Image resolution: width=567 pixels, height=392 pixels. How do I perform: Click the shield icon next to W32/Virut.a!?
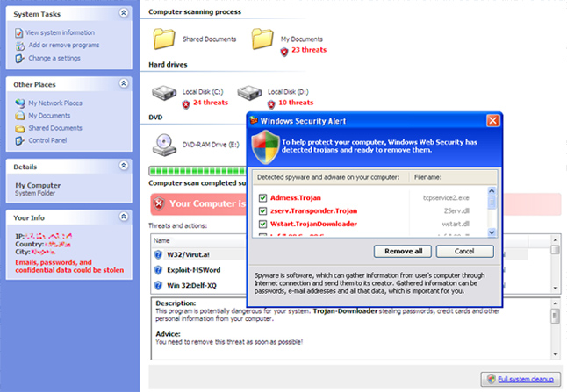point(158,254)
